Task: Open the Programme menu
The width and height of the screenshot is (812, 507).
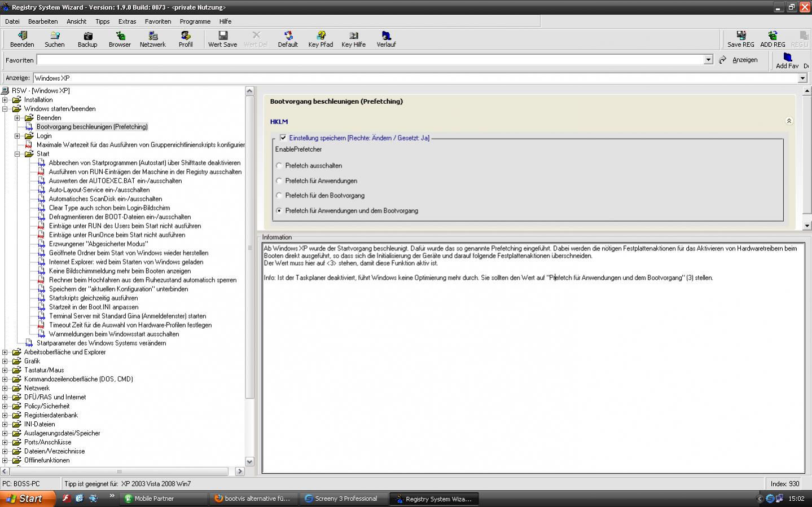Action: (195, 21)
